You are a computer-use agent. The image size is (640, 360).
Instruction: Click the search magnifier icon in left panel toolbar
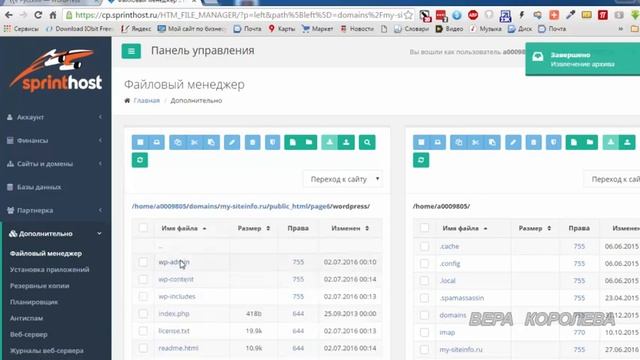click(x=367, y=142)
